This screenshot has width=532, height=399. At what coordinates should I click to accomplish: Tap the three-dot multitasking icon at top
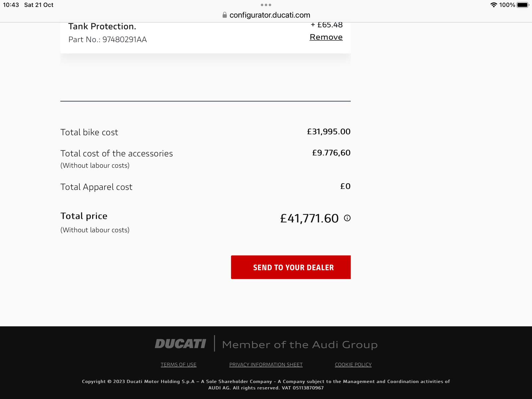(266, 5)
